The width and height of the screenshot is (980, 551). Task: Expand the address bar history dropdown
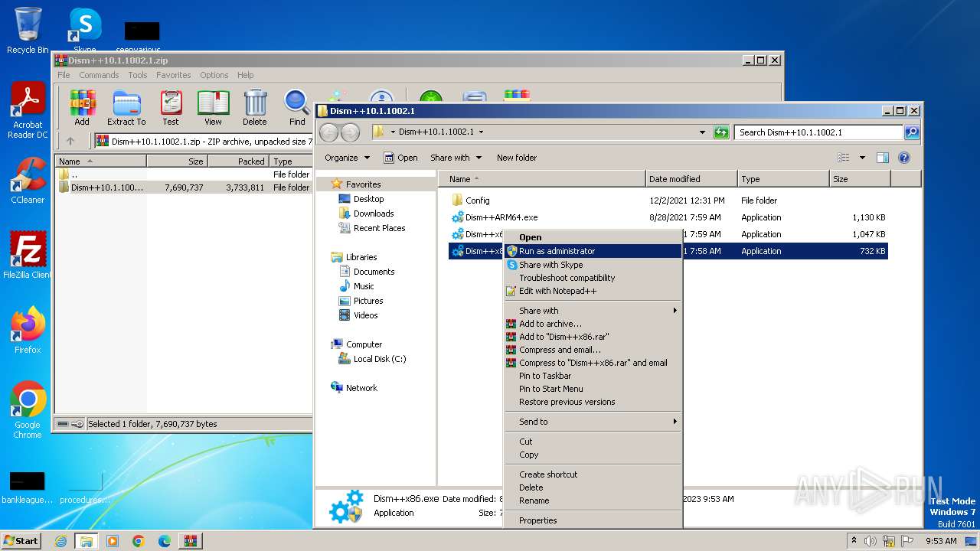coord(703,132)
